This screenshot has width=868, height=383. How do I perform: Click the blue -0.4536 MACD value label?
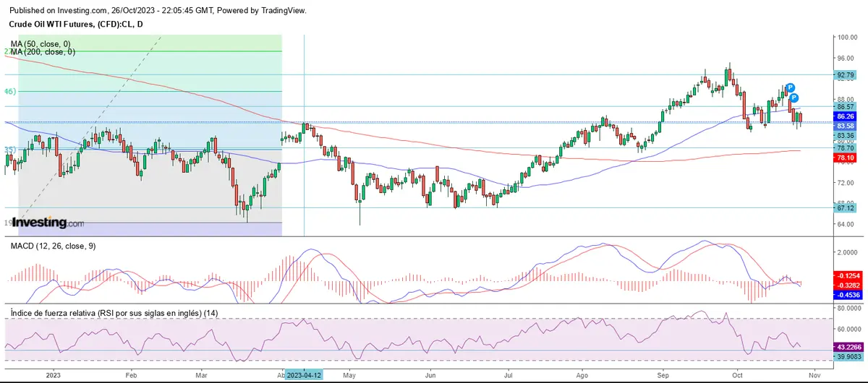pyautogui.click(x=847, y=295)
